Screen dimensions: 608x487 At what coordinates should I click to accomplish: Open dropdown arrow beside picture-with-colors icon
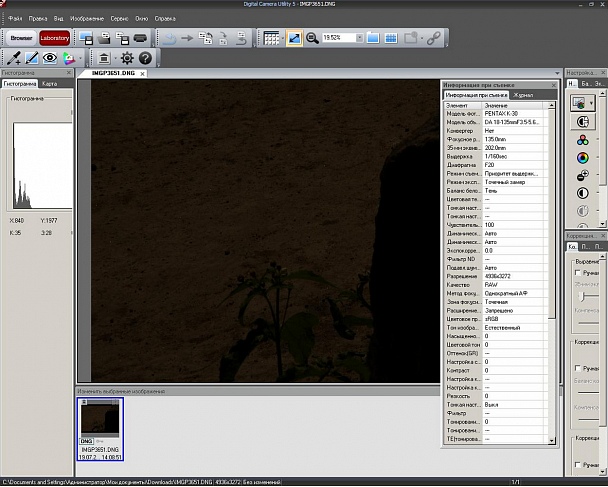point(591,104)
